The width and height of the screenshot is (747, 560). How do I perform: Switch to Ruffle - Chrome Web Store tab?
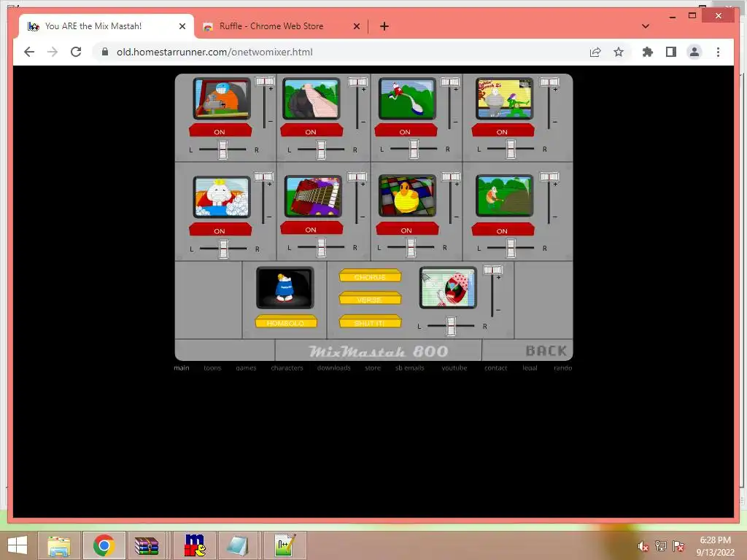coord(281,26)
